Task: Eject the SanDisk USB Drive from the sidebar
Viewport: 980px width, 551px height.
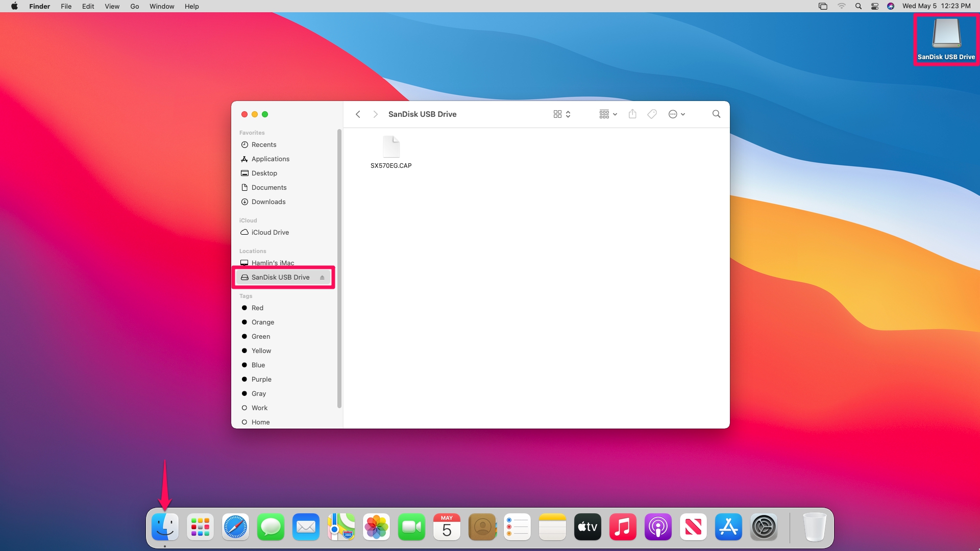Action: (322, 277)
